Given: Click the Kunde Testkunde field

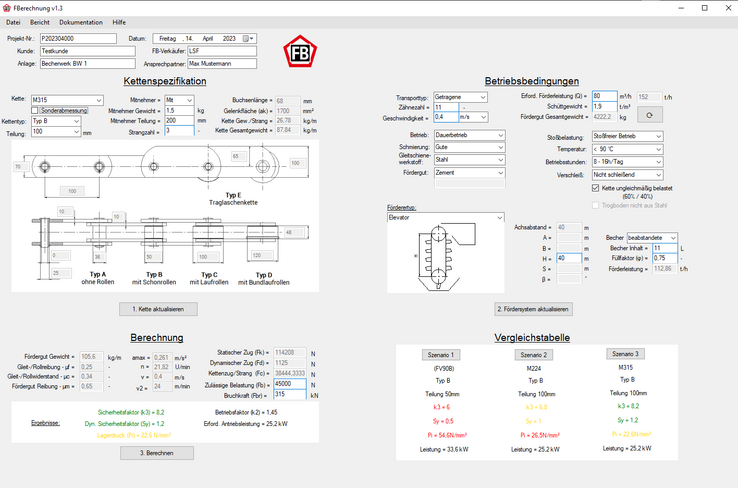Looking at the screenshot, I should pyautogui.click(x=88, y=51).
